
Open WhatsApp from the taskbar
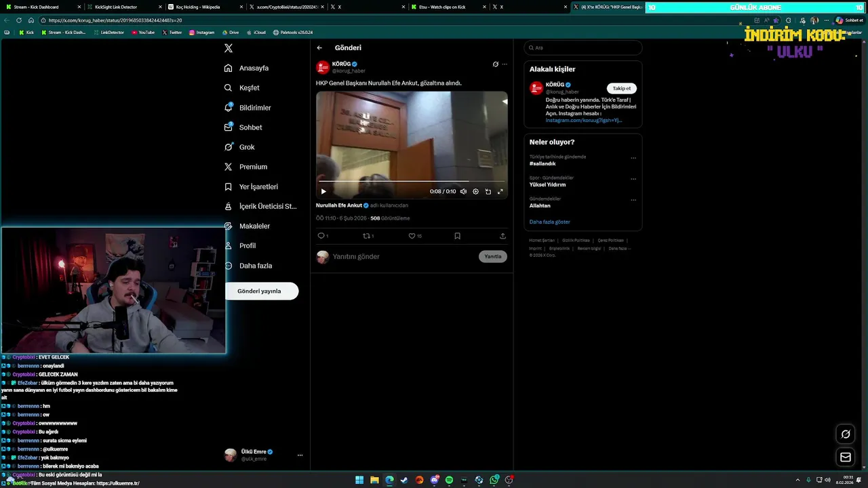[494, 480]
